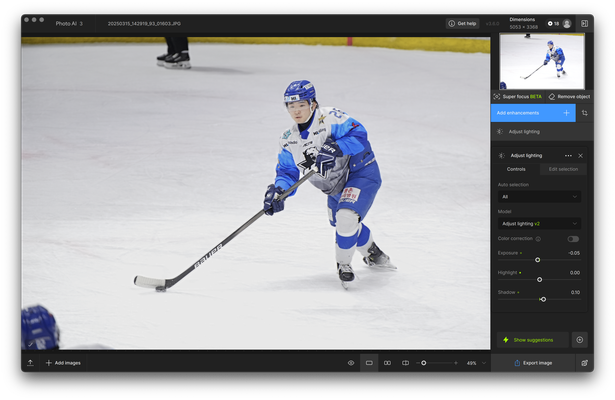Open the export settings icon beside Export image
This screenshot has height=400, width=615.
click(x=584, y=363)
